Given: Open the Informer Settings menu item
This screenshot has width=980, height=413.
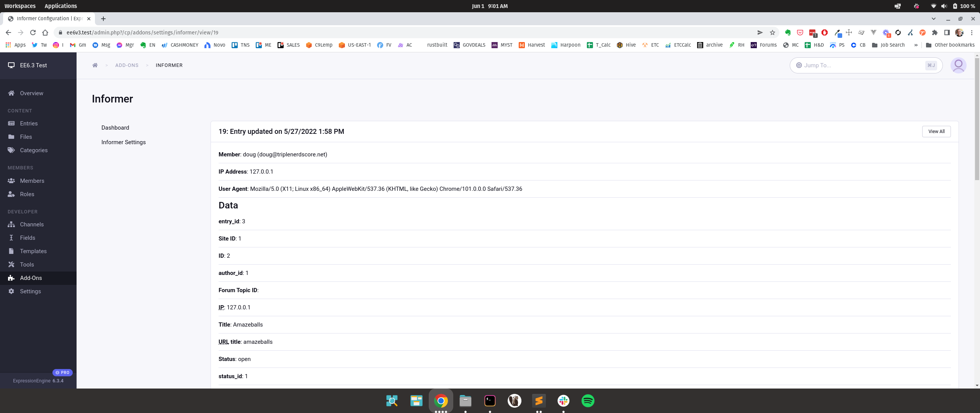Looking at the screenshot, I should tap(123, 141).
